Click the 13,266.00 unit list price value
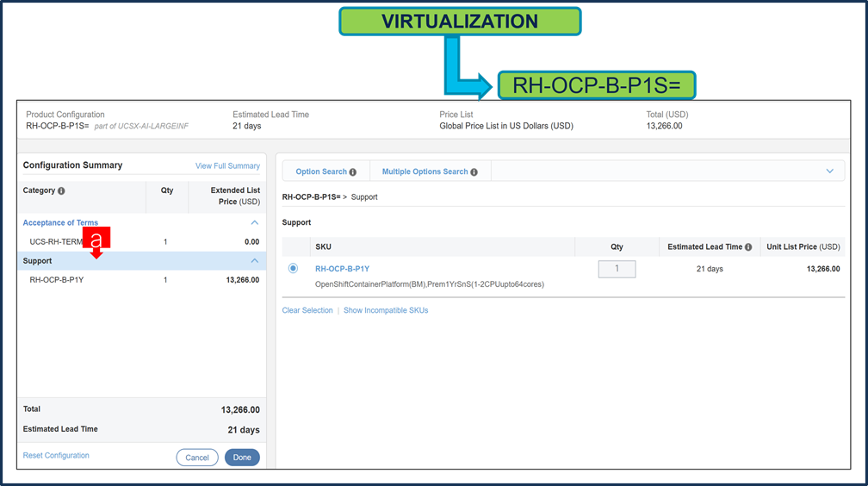Screen dimensions: 868x486 tap(823, 269)
